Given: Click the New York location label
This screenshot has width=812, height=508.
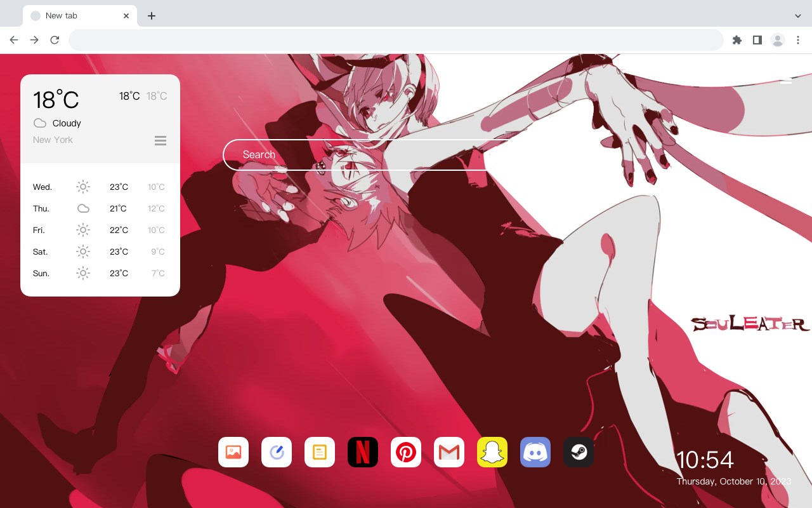Looking at the screenshot, I should [x=53, y=140].
